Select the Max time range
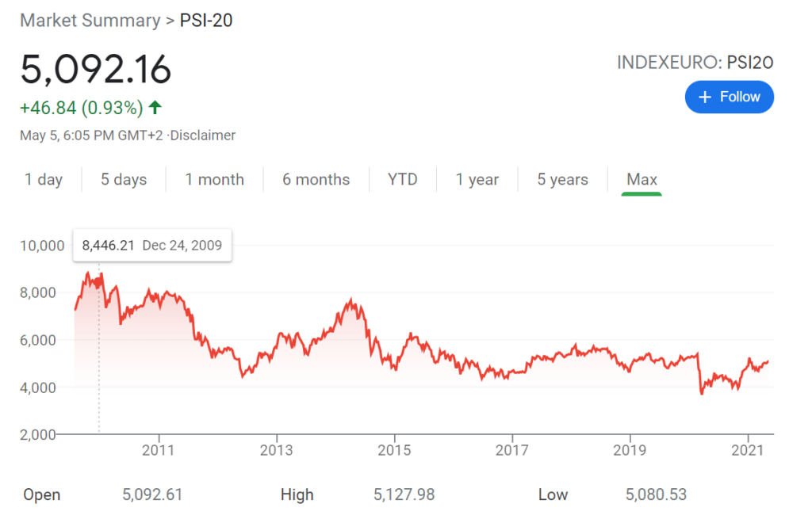The height and width of the screenshot is (519, 812). click(x=642, y=179)
